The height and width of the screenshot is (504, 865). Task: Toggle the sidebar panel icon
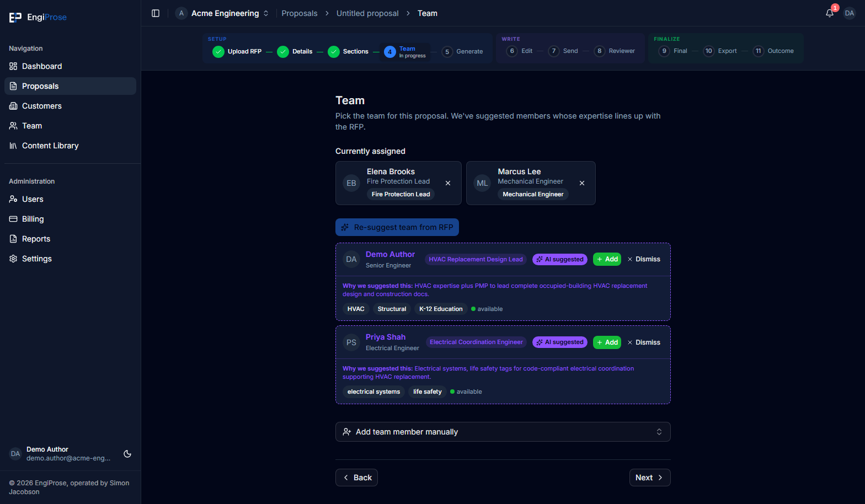click(x=156, y=13)
